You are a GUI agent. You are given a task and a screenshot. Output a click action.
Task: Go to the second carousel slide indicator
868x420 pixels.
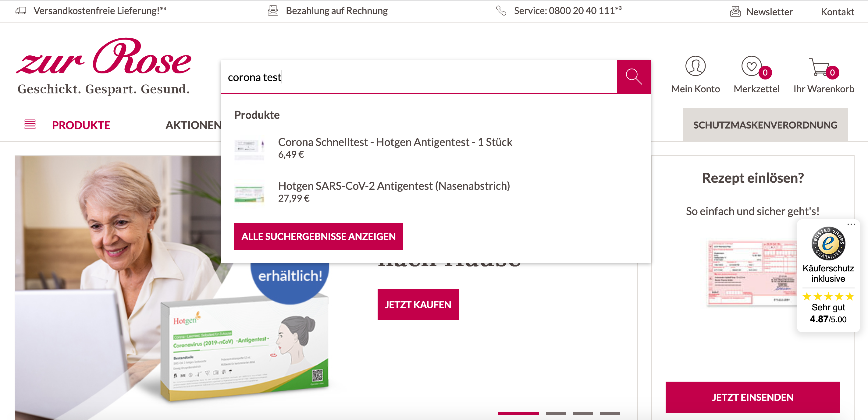[556, 413]
